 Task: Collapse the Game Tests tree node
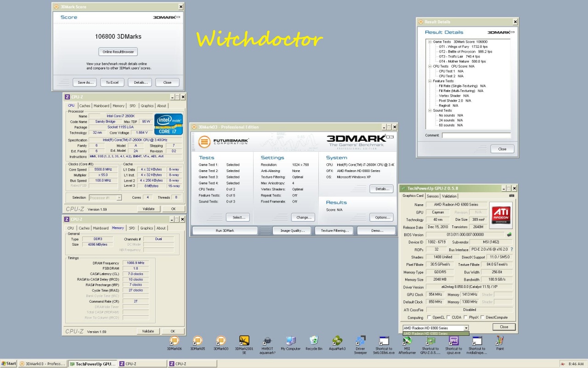click(430, 42)
